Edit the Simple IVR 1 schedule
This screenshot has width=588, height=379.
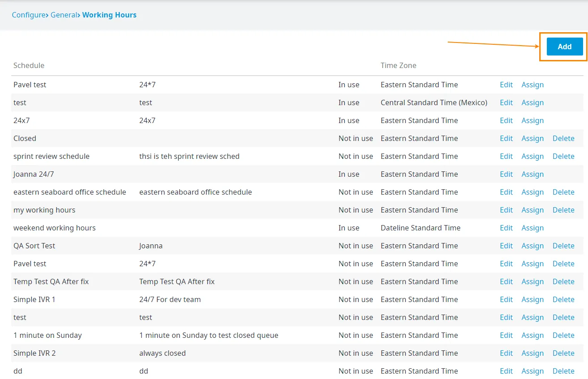coord(506,299)
